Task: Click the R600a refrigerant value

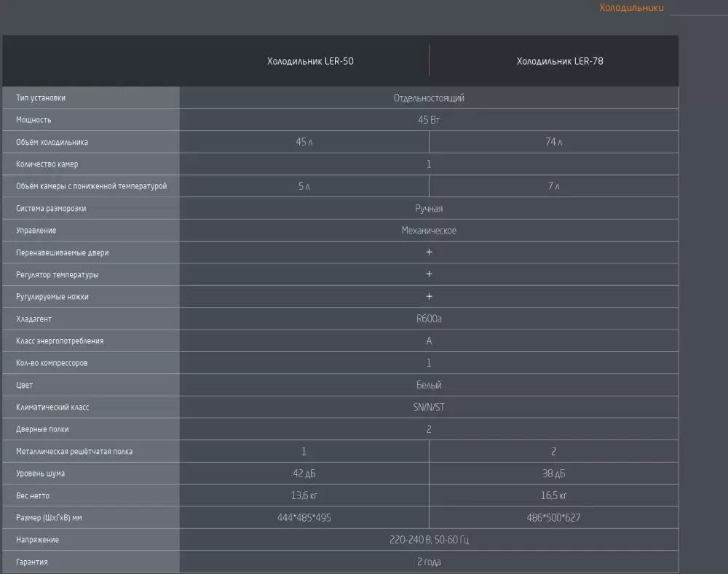Action: tap(429, 319)
